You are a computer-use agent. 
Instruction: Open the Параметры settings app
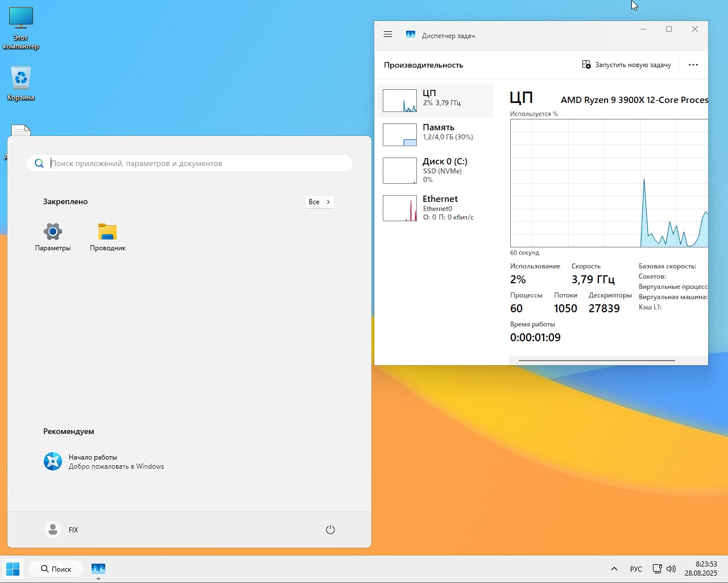[x=53, y=237]
